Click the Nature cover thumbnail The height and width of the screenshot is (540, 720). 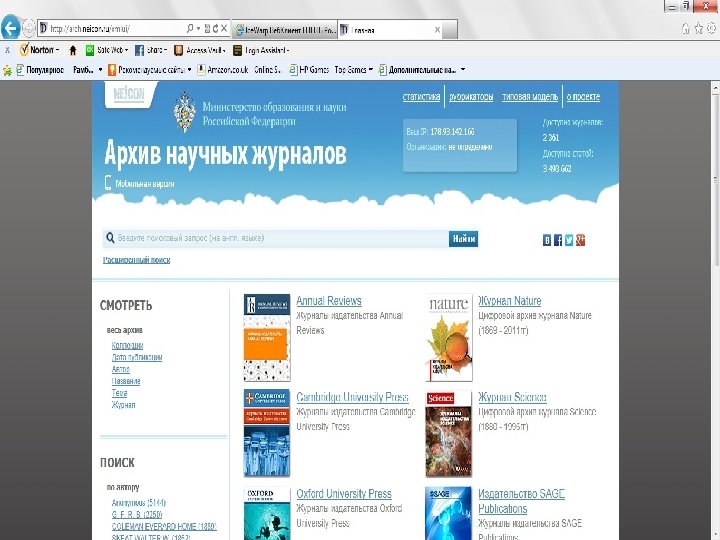[449, 338]
